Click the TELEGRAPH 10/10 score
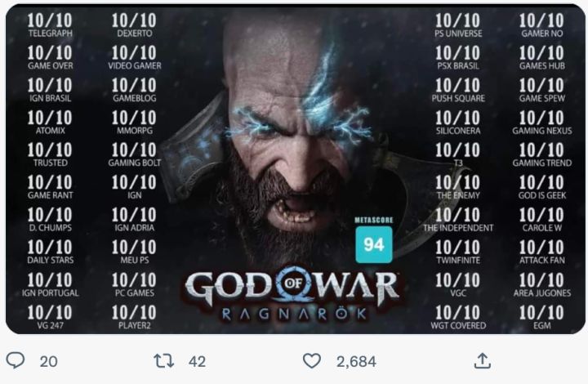 point(51,25)
